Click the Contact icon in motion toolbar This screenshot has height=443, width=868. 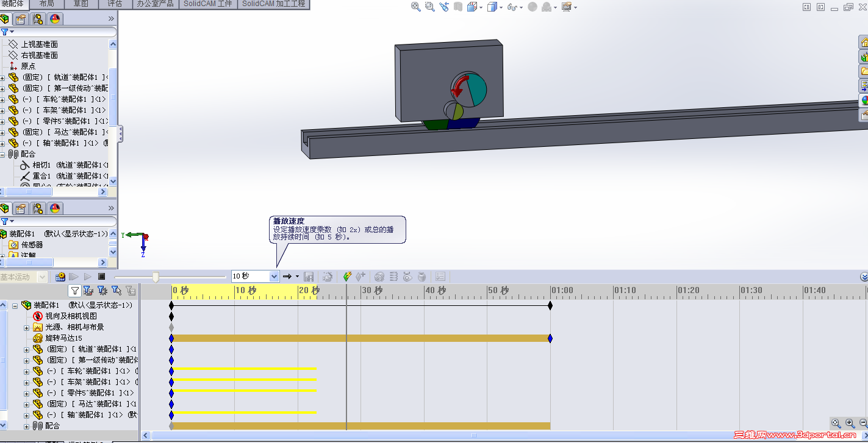point(407,277)
